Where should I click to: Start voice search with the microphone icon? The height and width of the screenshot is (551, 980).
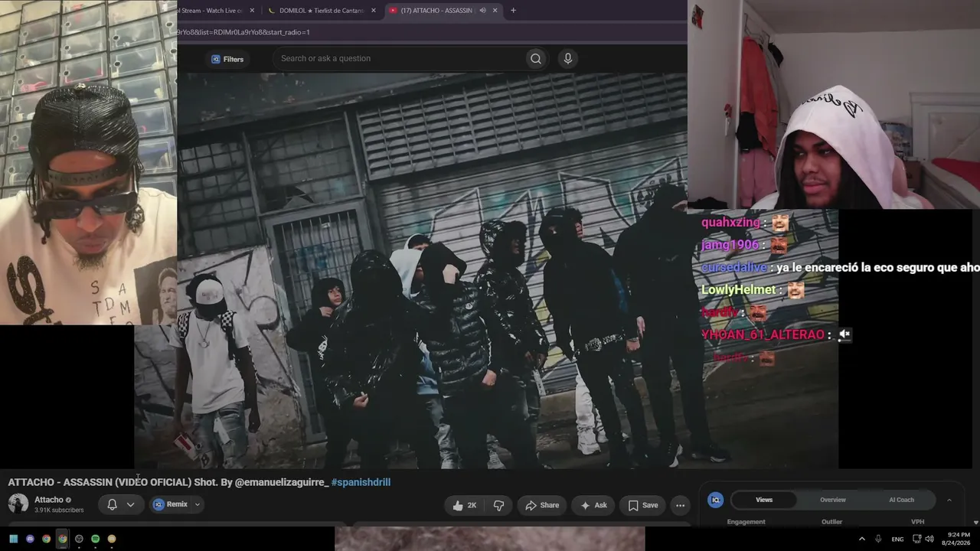point(567,59)
